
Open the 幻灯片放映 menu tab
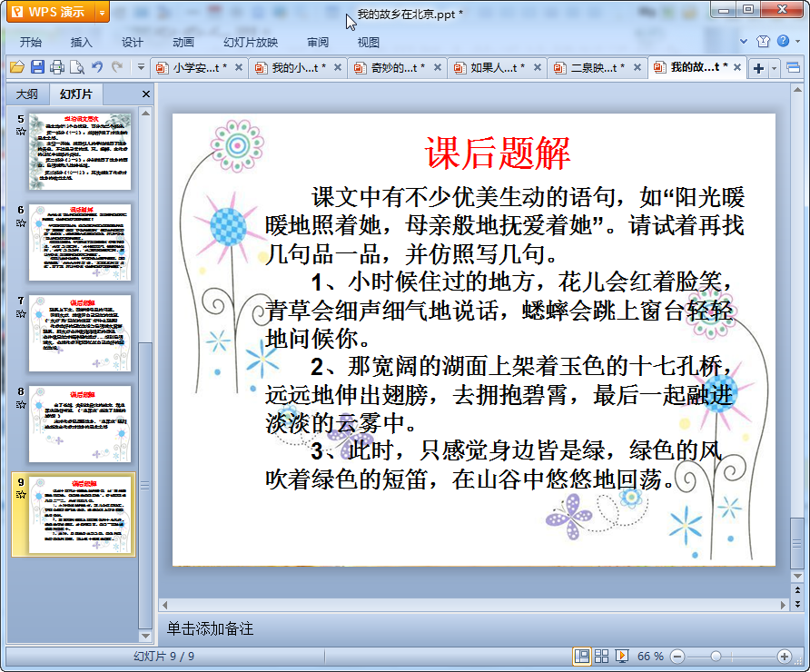(x=251, y=43)
